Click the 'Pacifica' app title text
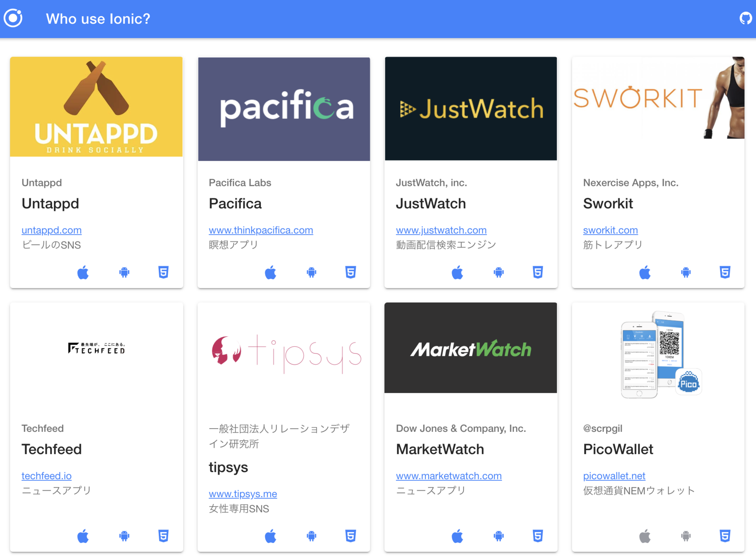This screenshot has height=559, width=756. point(235,203)
